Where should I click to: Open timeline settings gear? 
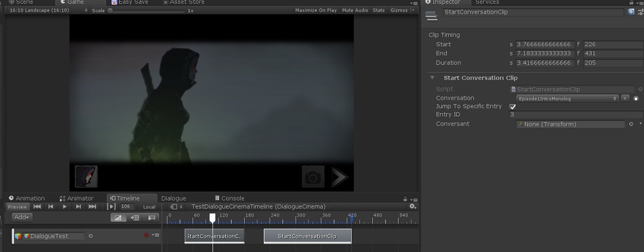coord(413,206)
